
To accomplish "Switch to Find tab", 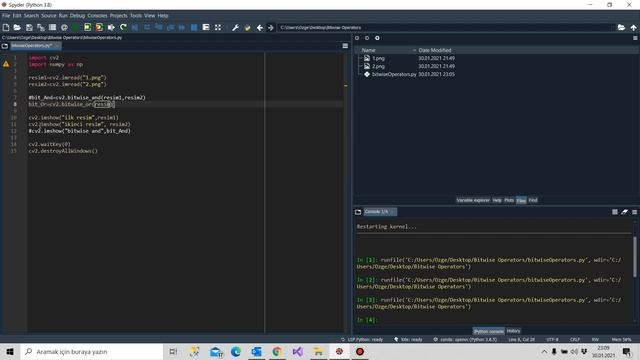I will (x=533, y=200).
